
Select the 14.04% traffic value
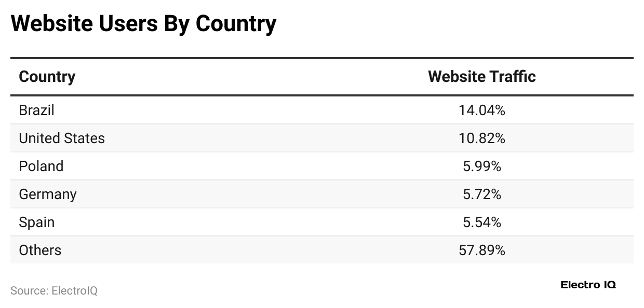point(481,110)
